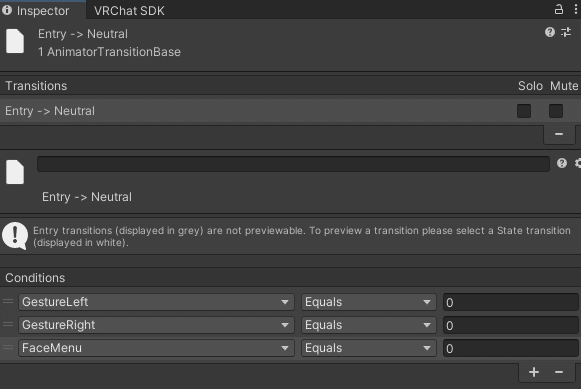Screen dimensions: 581x389
Task: Enable Solo for Entry -> Neutral
Action: 524,111
